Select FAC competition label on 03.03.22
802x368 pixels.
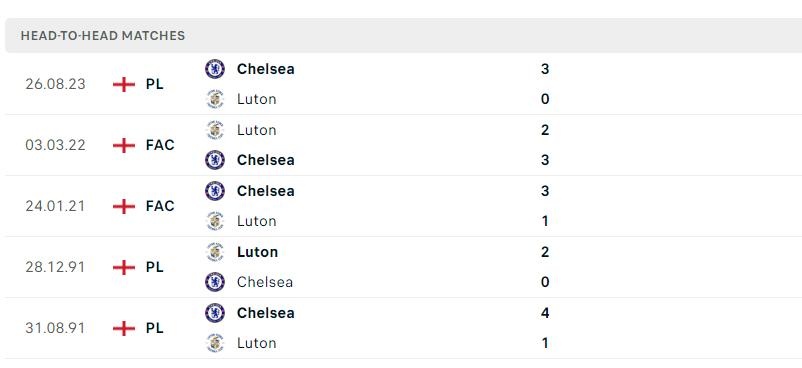(160, 145)
